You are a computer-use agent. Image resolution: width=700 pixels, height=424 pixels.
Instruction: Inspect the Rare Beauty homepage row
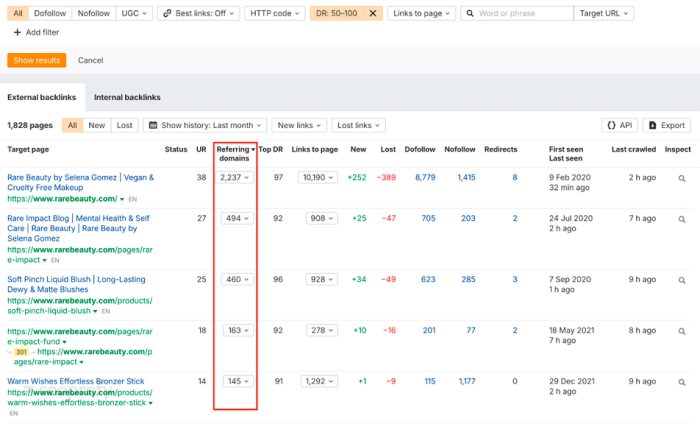[682, 179]
